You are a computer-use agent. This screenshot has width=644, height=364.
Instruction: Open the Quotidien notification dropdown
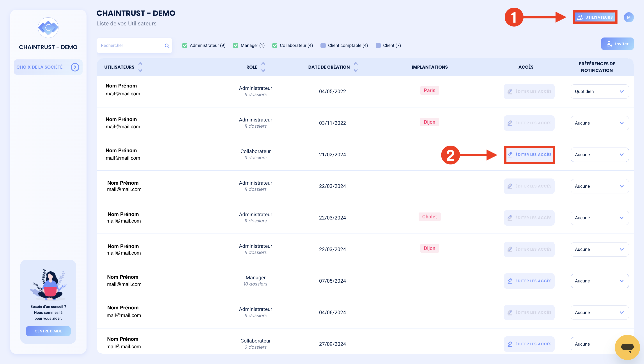600,91
